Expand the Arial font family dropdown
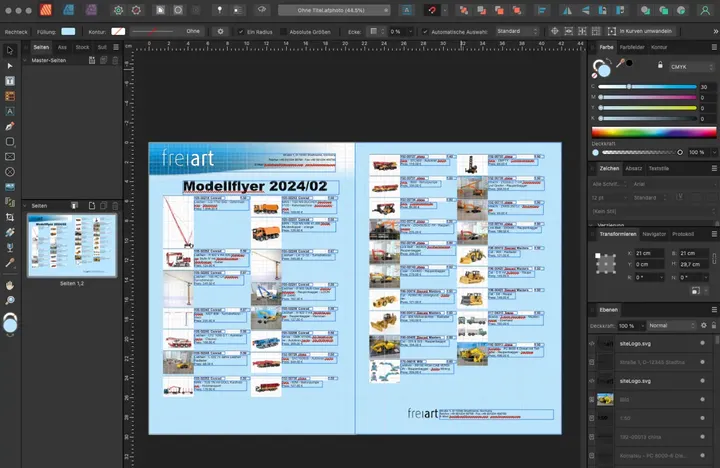This screenshot has height=468, width=720. coord(674,184)
